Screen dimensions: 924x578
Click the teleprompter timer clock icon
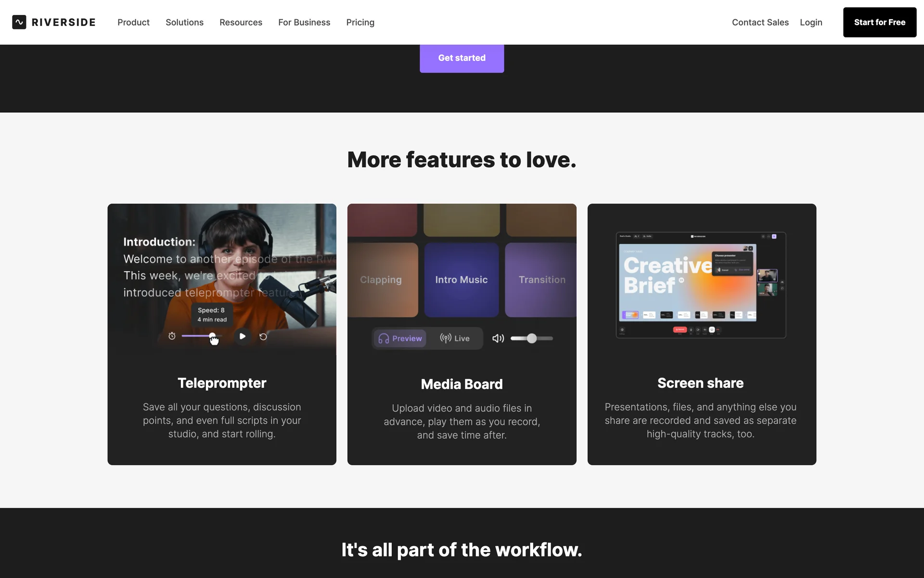[x=172, y=336]
